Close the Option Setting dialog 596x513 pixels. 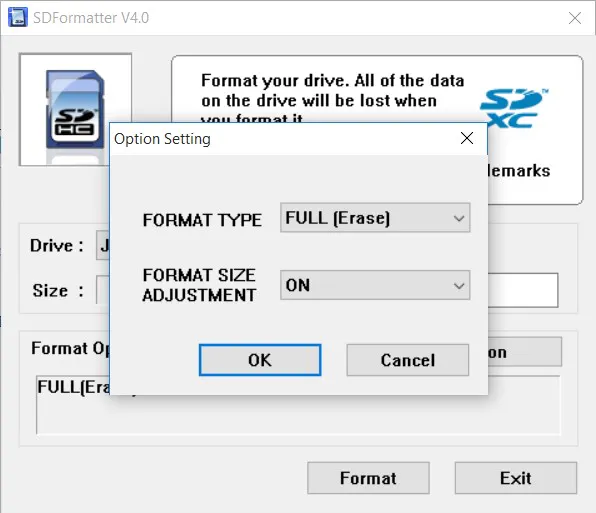[467, 138]
